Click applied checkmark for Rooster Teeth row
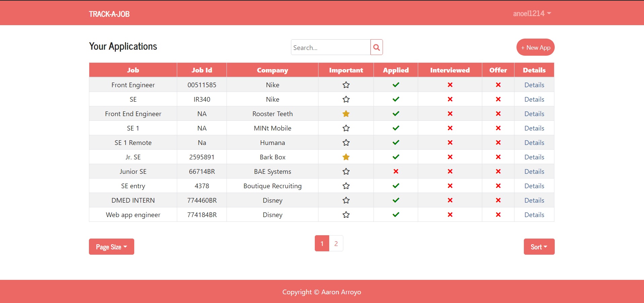Viewport: 644px width, 303px height. pyautogui.click(x=396, y=114)
